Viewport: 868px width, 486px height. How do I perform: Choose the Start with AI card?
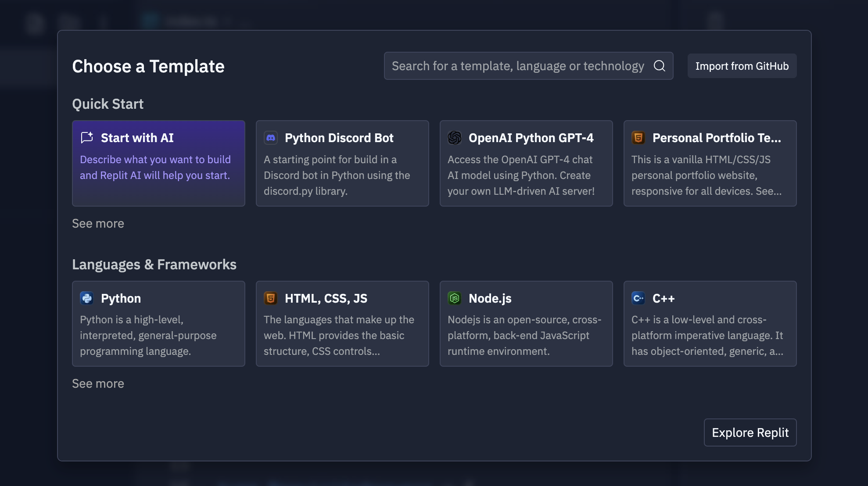pos(158,163)
